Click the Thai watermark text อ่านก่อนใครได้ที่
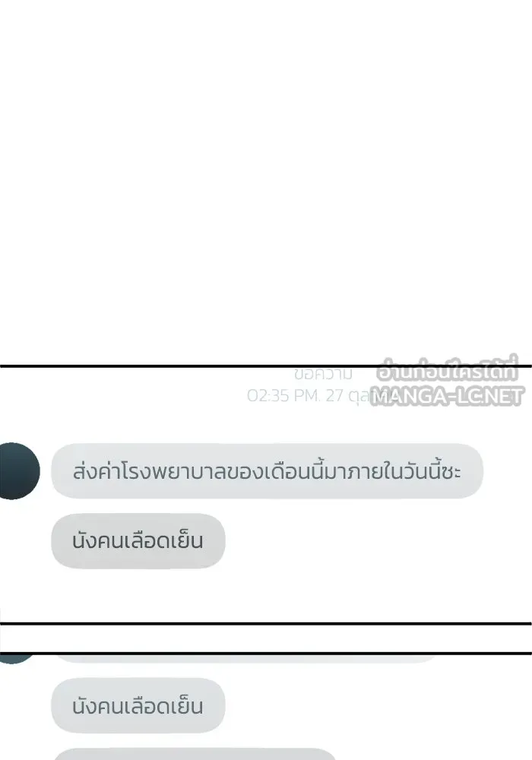Screen dimensions: 532x760 448,369
